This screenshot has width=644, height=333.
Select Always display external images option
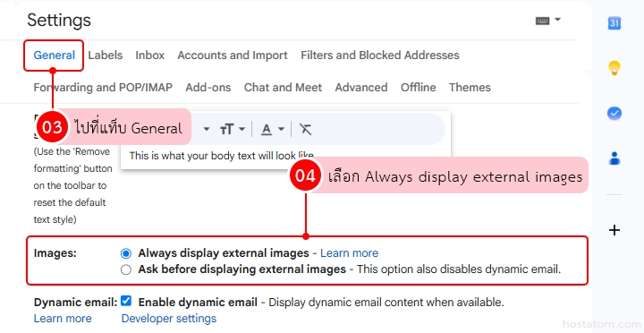coord(126,253)
